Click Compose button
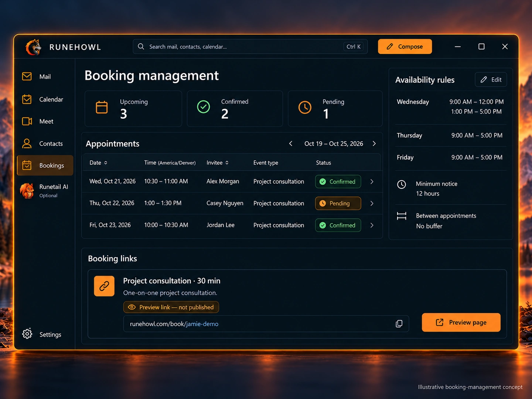Screen dimensions: 532x399 (x=405, y=47)
